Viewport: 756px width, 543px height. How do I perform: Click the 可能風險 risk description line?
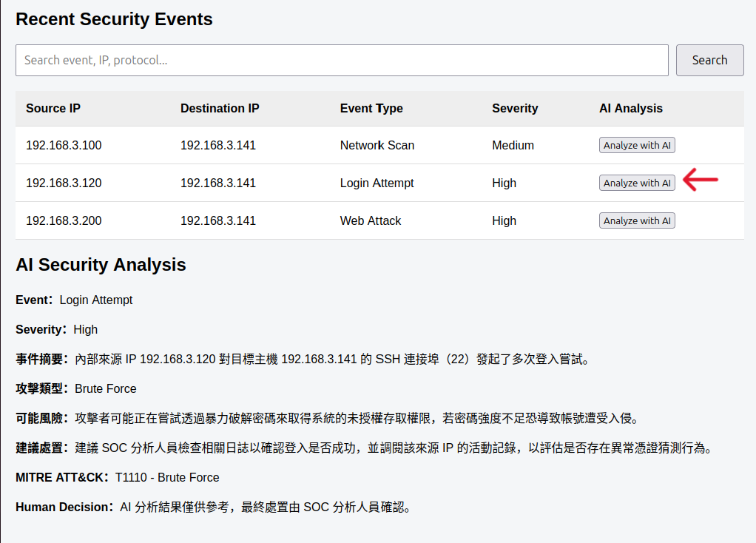[x=327, y=418]
